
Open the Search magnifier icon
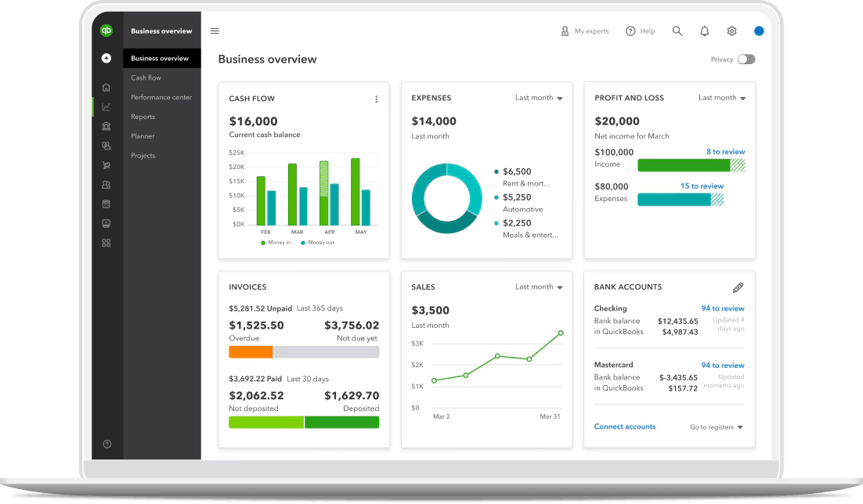(677, 31)
